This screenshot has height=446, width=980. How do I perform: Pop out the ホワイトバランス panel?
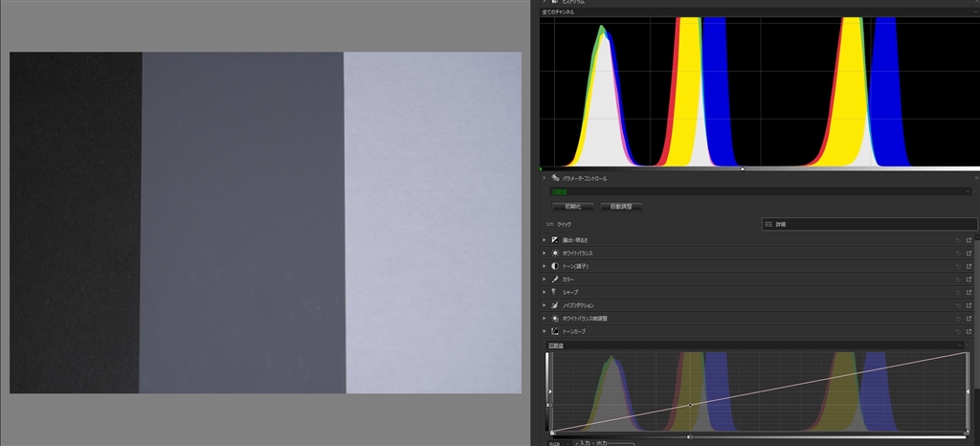[x=969, y=253]
